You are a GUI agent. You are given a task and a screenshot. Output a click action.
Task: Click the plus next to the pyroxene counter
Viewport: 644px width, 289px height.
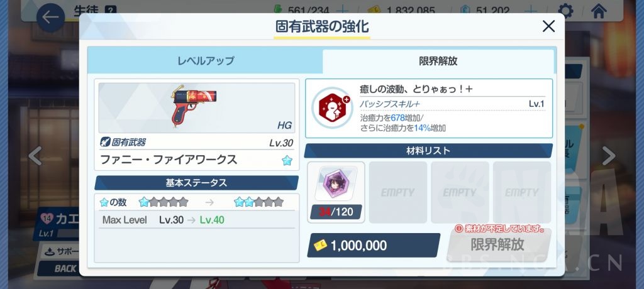pyautogui.click(x=531, y=11)
